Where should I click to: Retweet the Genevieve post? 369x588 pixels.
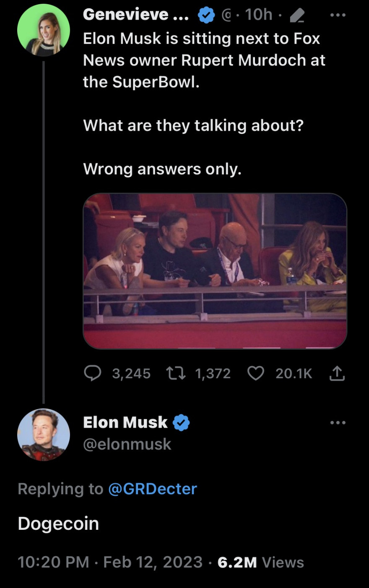177,373
